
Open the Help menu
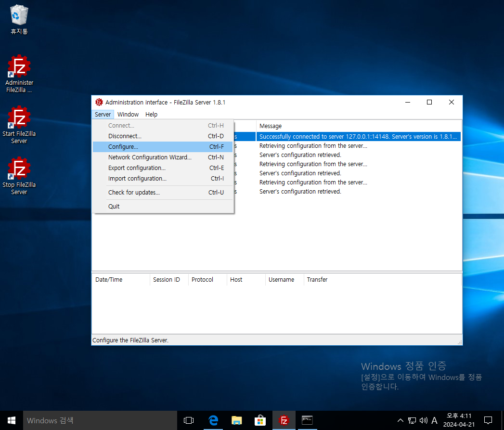click(x=152, y=115)
